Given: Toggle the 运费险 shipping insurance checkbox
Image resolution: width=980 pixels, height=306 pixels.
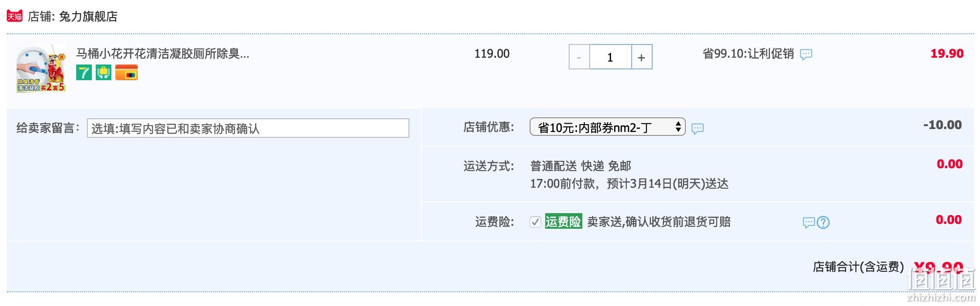Looking at the screenshot, I should [535, 222].
